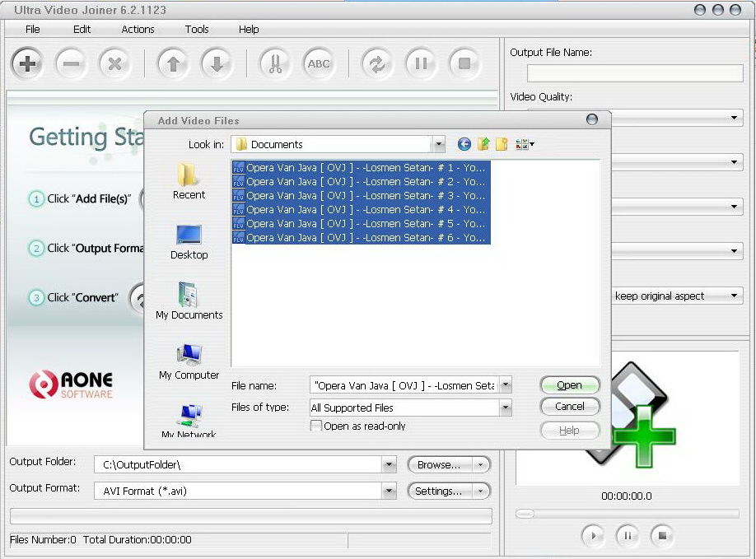Click the preview Play button

tap(593, 535)
